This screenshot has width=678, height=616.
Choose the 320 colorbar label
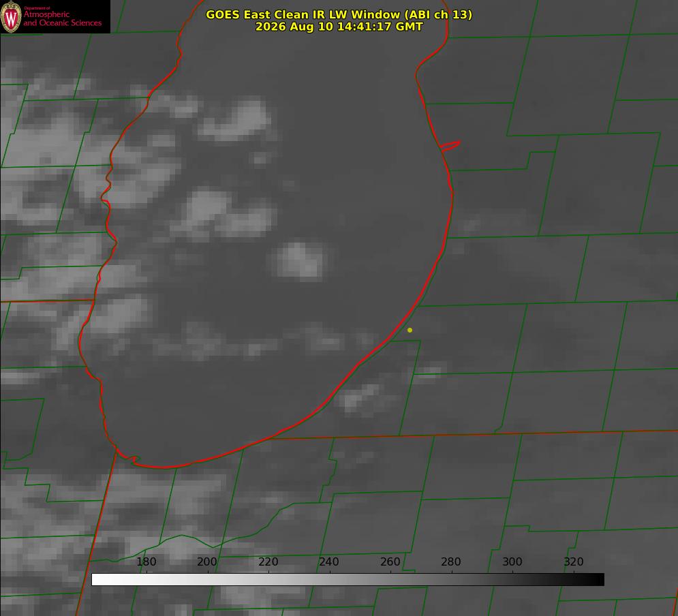(574, 561)
